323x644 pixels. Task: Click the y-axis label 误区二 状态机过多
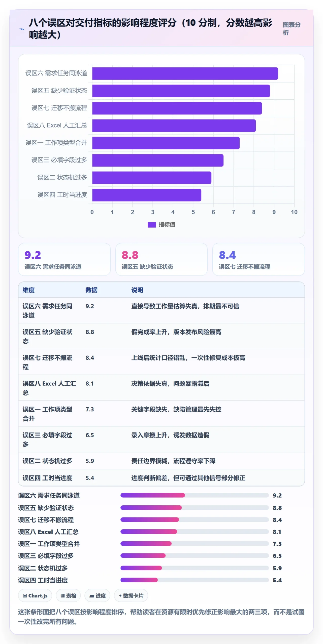(x=62, y=178)
